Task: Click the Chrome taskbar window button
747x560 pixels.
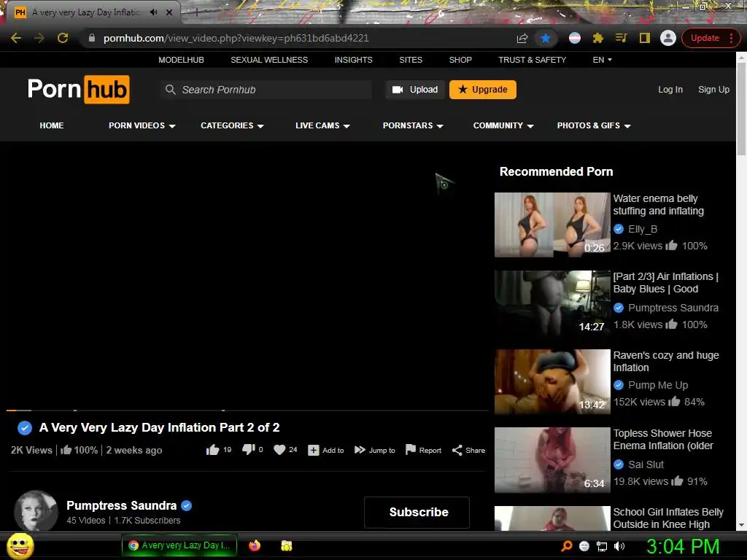Action: point(179,545)
